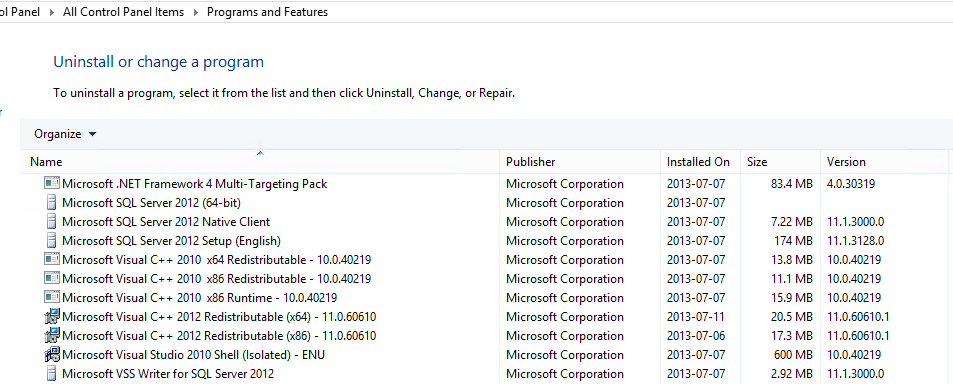Image resolution: width=953 pixels, height=384 pixels.
Task: Click the Visual C++ 2010 x86 Runtime icon
Action: [52, 297]
